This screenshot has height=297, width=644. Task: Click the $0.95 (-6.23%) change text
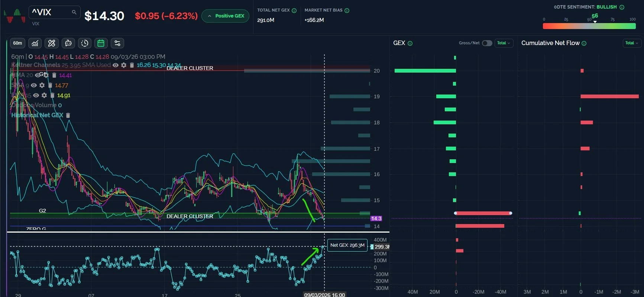pos(166,16)
